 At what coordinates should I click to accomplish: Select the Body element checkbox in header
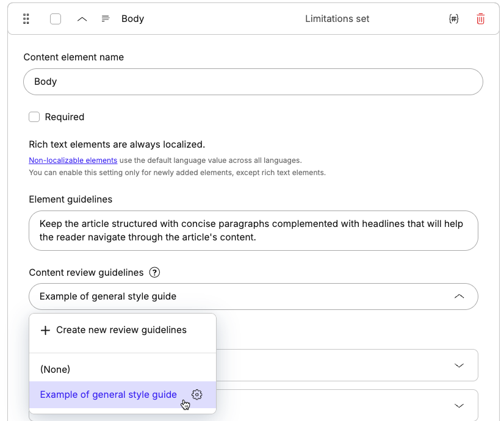pyautogui.click(x=55, y=19)
